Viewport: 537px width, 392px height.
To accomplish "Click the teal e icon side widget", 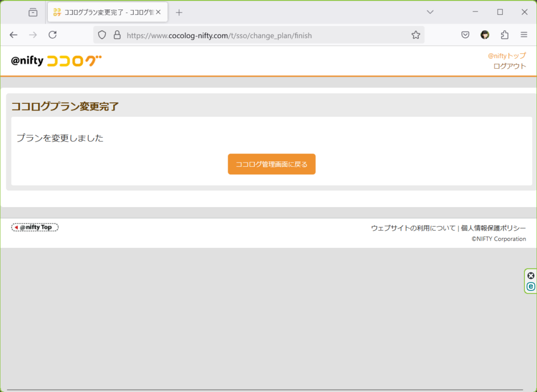I will (531, 286).
